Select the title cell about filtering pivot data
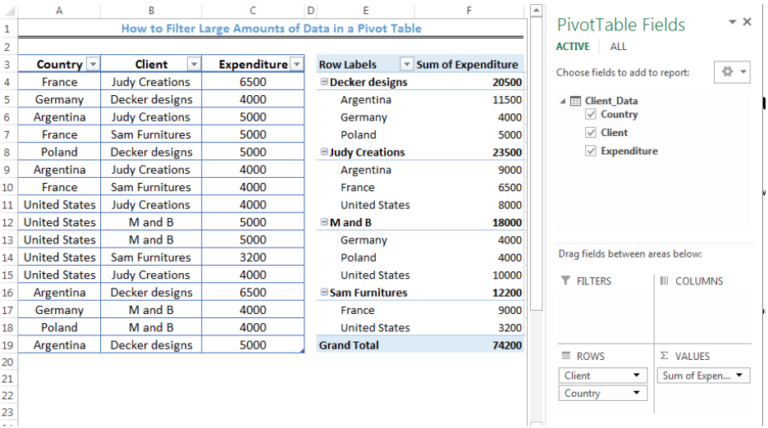Screen dimensions: 768x428 coord(271,28)
